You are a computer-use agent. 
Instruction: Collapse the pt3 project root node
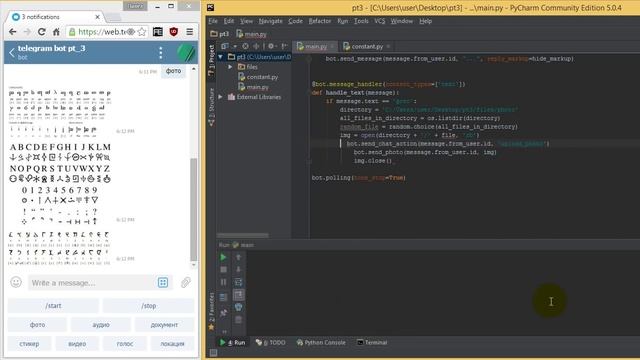pos(221,57)
